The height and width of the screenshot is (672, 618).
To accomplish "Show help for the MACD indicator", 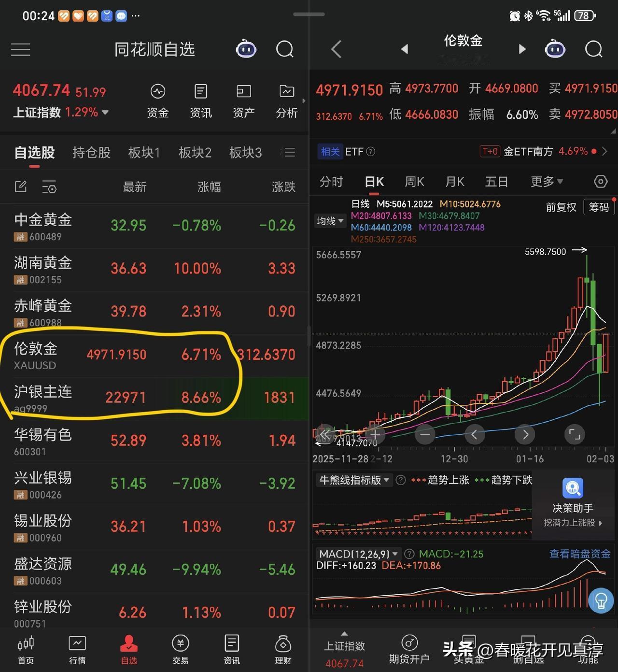I will point(409,554).
